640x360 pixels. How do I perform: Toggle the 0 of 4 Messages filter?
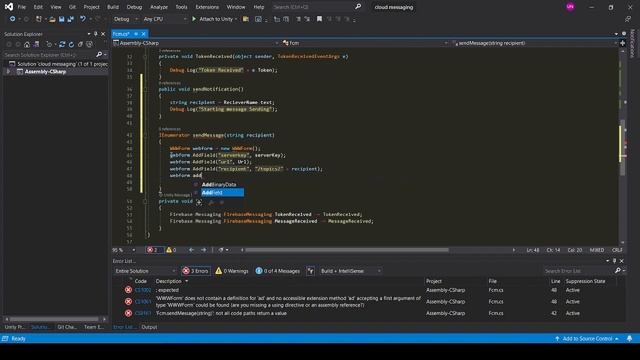point(278,271)
